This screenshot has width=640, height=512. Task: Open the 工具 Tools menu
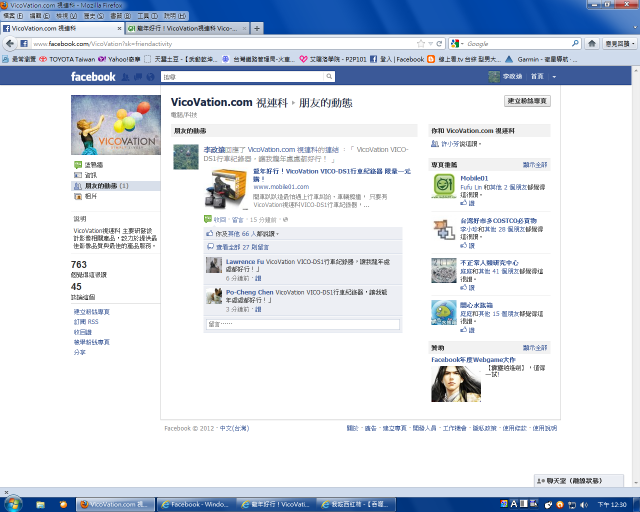click(147, 16)
